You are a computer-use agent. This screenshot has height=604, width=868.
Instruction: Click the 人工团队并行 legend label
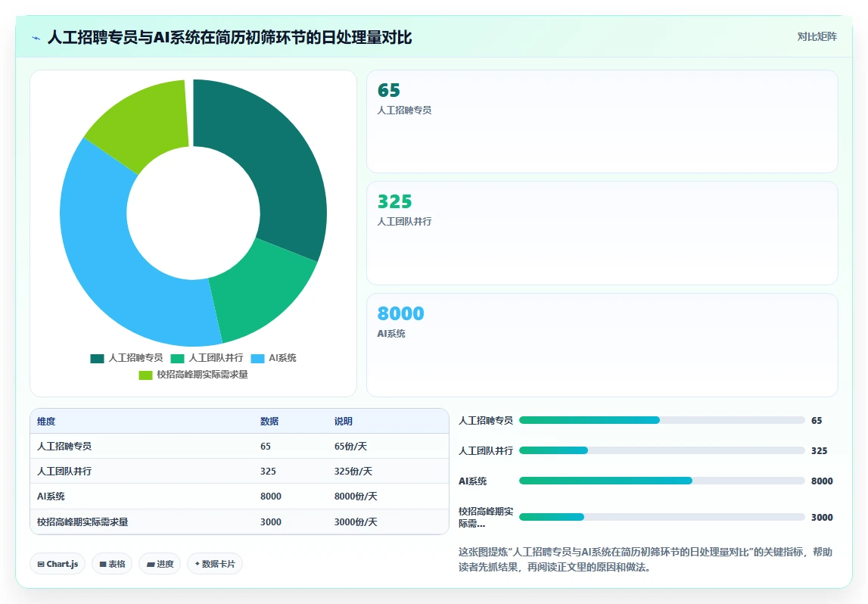click(216, 358)
